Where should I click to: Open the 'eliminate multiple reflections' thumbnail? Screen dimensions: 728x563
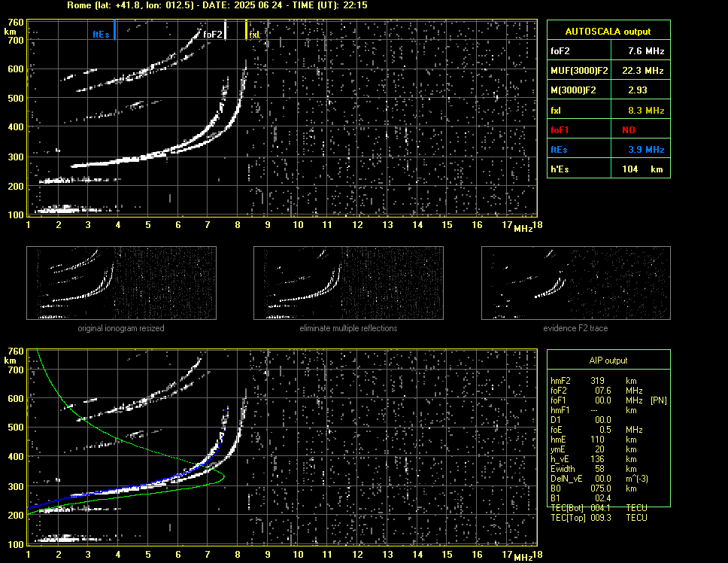[348, 283]
